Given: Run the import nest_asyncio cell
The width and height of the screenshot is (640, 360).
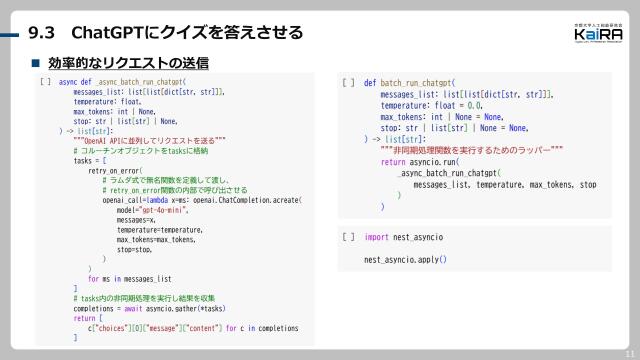Looking at the screenshot, I should click(x=349, y=237).
